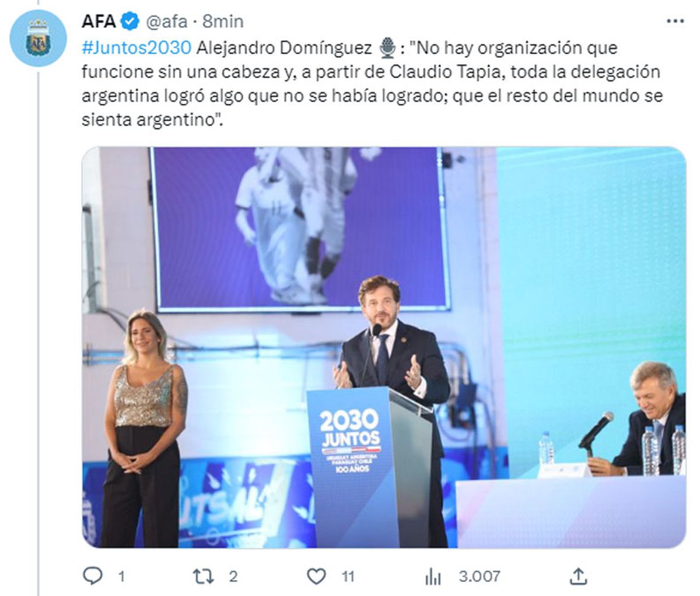This screenshot has width=700, height=596.
Task: Open the AFA profile avatar
Action: (x=38, y=38)
